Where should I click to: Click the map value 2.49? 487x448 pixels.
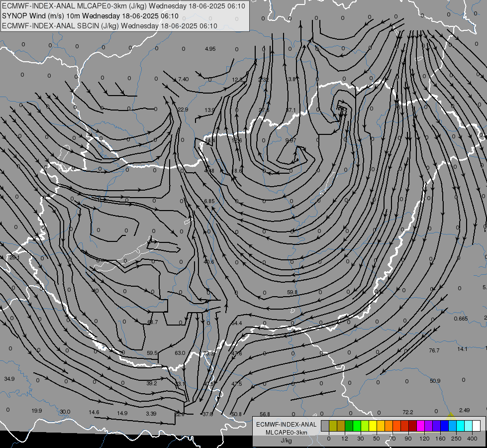[x=464, y=410]
